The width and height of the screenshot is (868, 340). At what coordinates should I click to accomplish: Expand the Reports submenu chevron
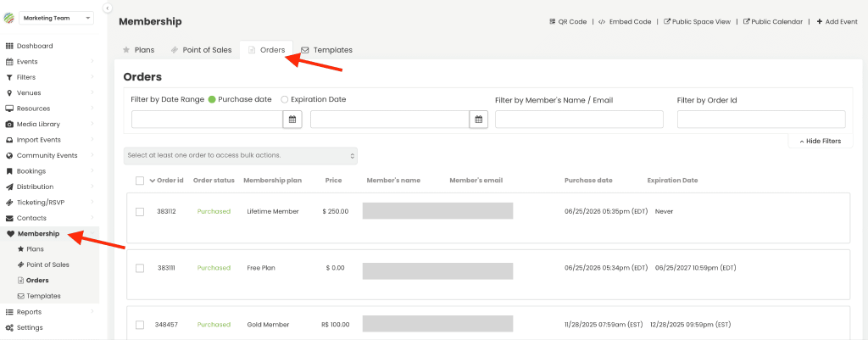(92, 312)
